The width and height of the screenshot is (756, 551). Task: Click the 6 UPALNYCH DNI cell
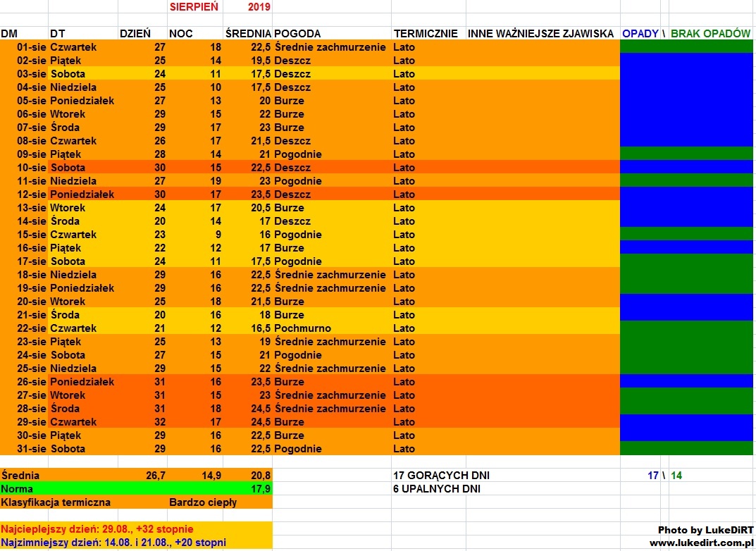point(436,489)
